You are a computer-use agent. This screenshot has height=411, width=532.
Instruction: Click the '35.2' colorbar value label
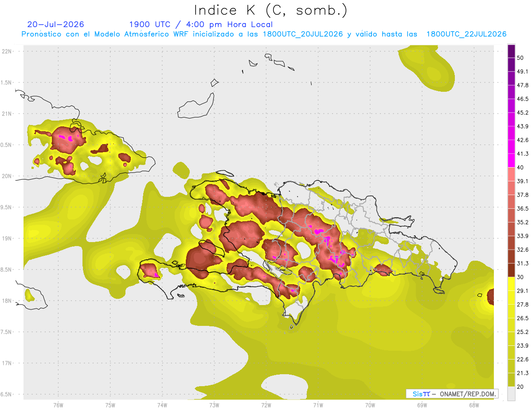523,222
